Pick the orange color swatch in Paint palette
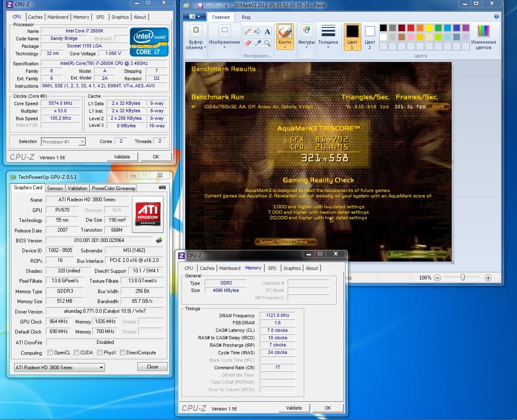This screenshot has height=420, width=517. point(420,28)
